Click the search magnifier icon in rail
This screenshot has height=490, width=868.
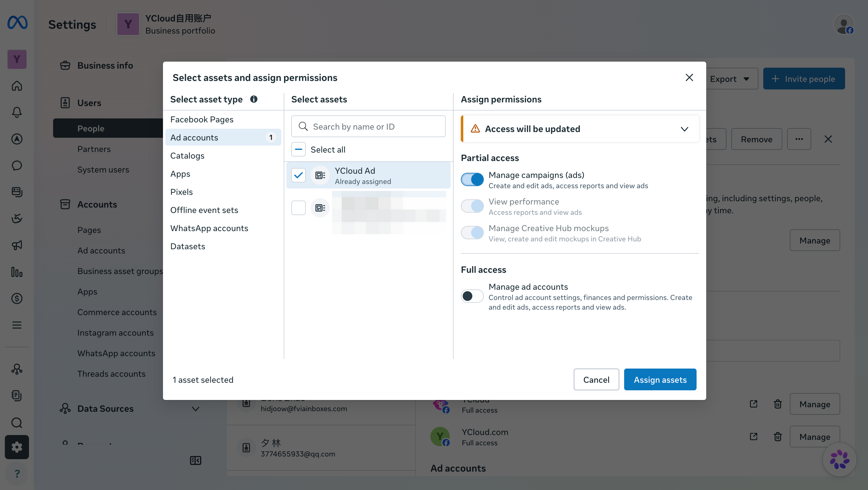click(x=17, y=423)
